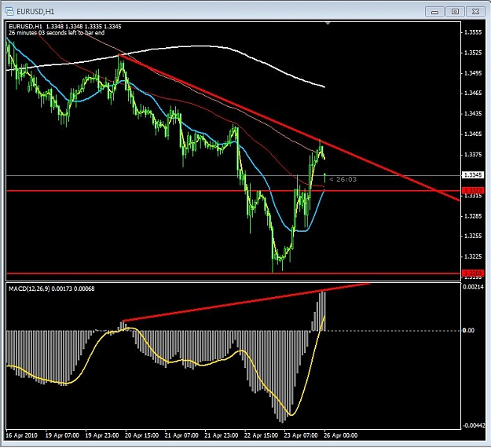Screen dimensions: 491x448
Task: Click the 1.3375 price scale value
Action: (x=473, y=155)
